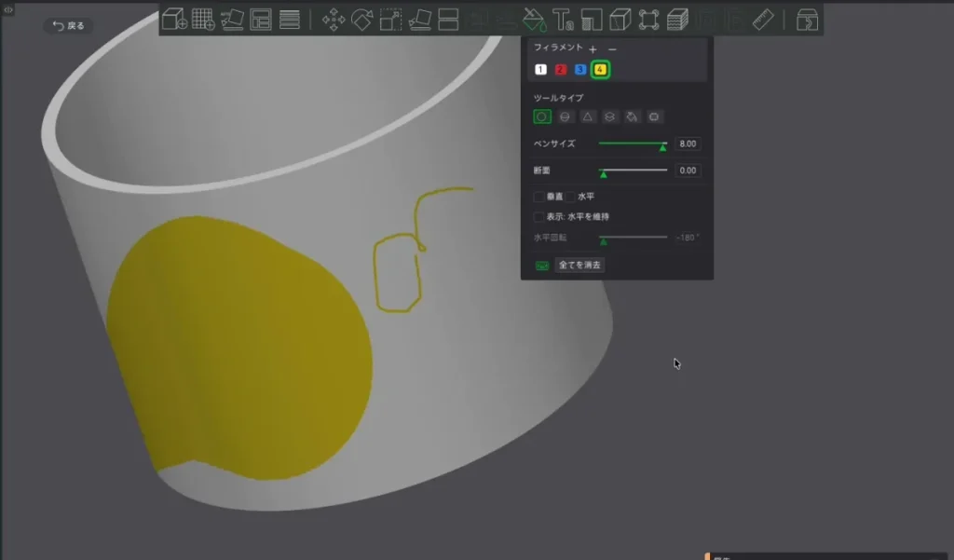This screenshot has width=954, height=560.
Task: Click the square frame with corner circles icon
Action: click(648, 20)
